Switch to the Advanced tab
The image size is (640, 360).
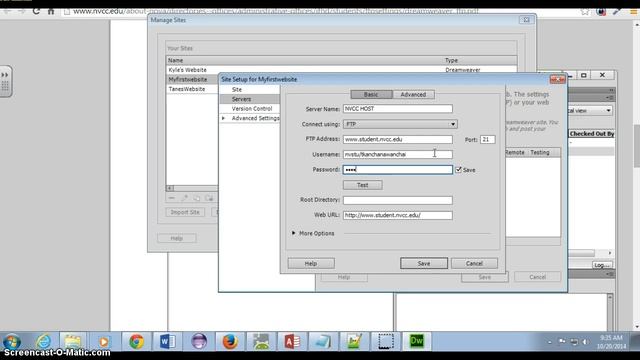(413, 94)
